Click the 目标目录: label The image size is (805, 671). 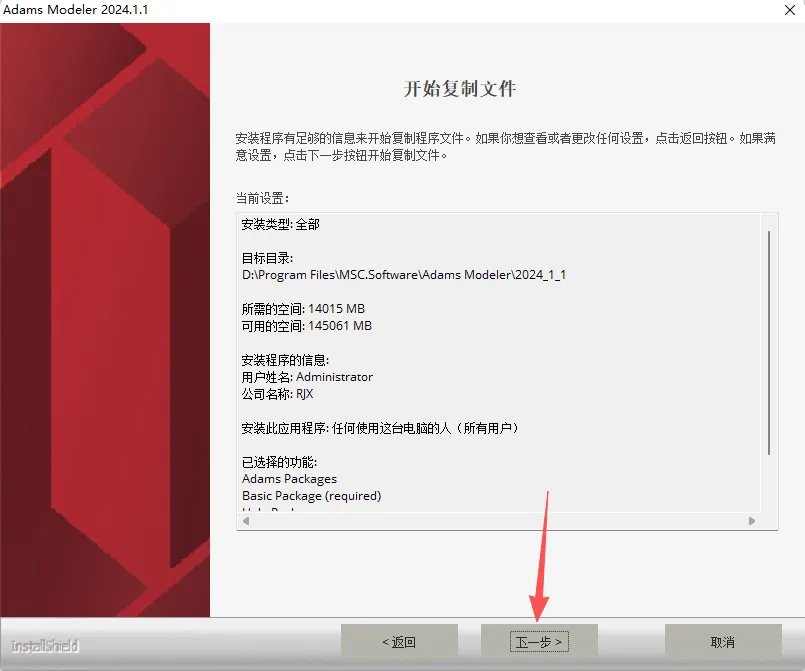coord(267,258)
